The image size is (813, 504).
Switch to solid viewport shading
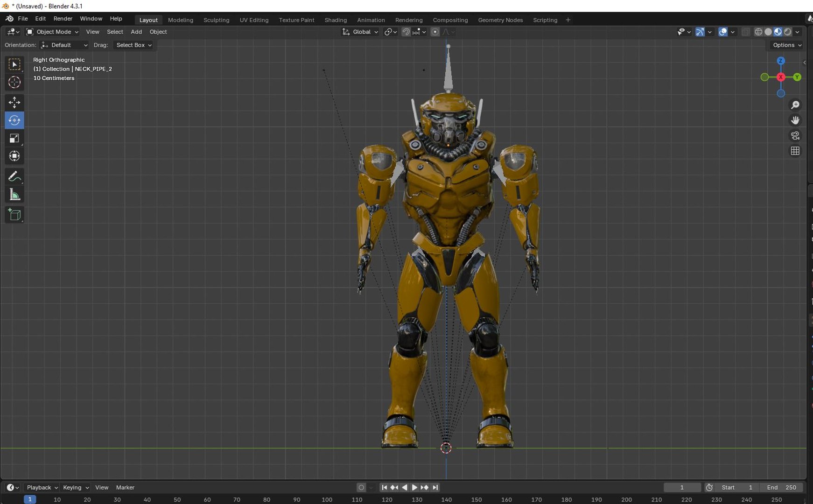[768, 32]
